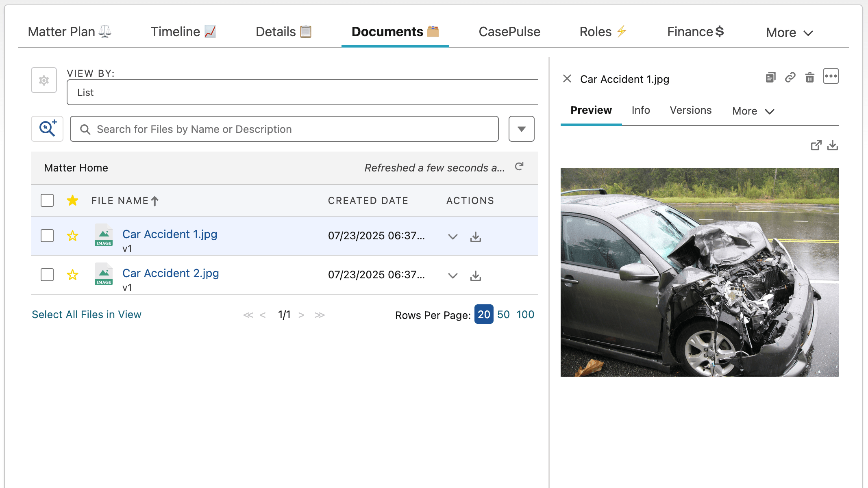Delete Car Accident 1.jpg via trash icon
The image size is (868, 488).
click(x=809, y=77)
